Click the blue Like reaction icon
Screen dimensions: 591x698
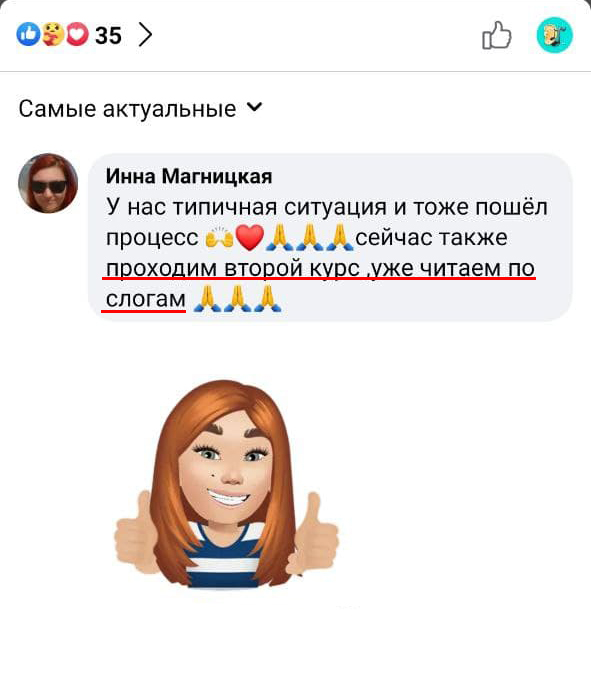click(28, 34)
